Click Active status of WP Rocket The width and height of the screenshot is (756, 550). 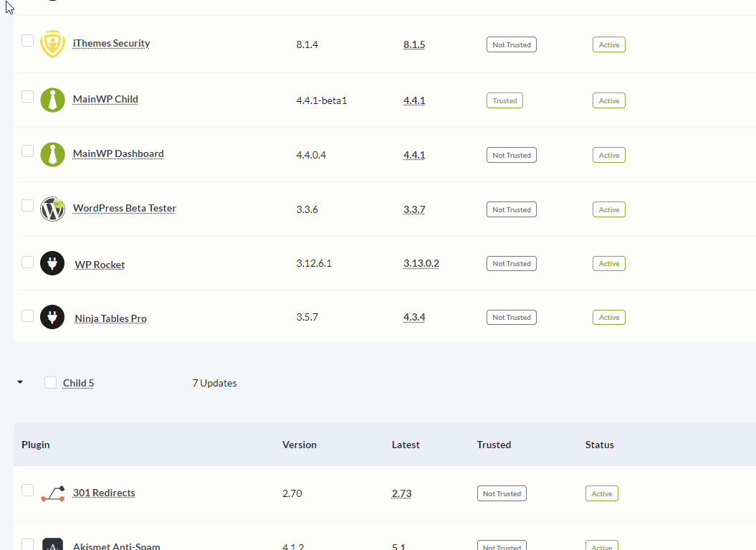tap(609, 264)
